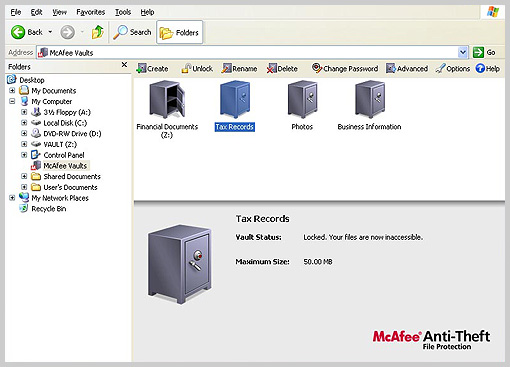Close the Folders side pane
510x367 pixels.
(124, 65)
